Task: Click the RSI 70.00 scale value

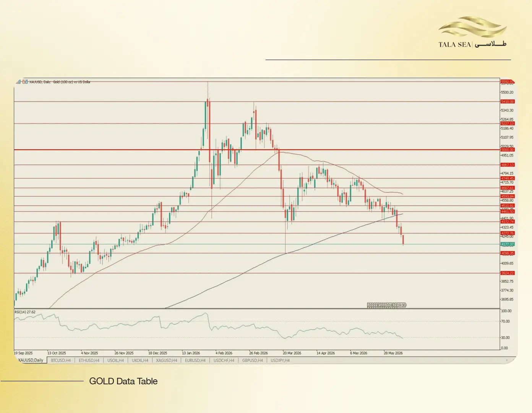Action: click(505, 321)
